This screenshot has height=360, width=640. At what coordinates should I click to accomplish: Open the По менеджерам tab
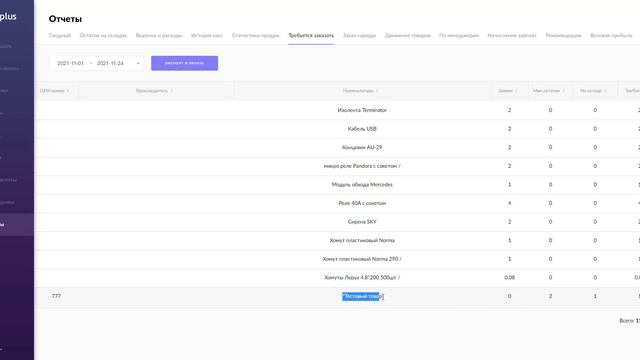[459, 36]
